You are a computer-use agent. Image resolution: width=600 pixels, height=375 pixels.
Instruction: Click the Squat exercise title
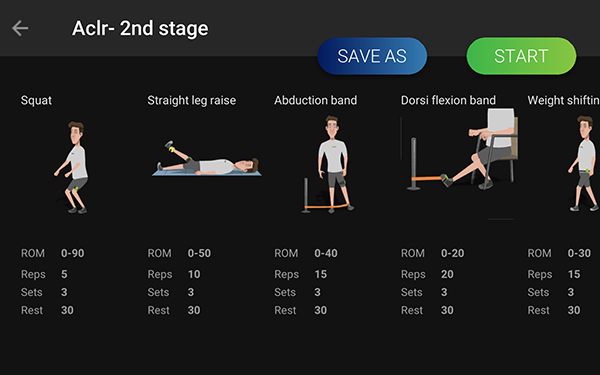point(36,100)
